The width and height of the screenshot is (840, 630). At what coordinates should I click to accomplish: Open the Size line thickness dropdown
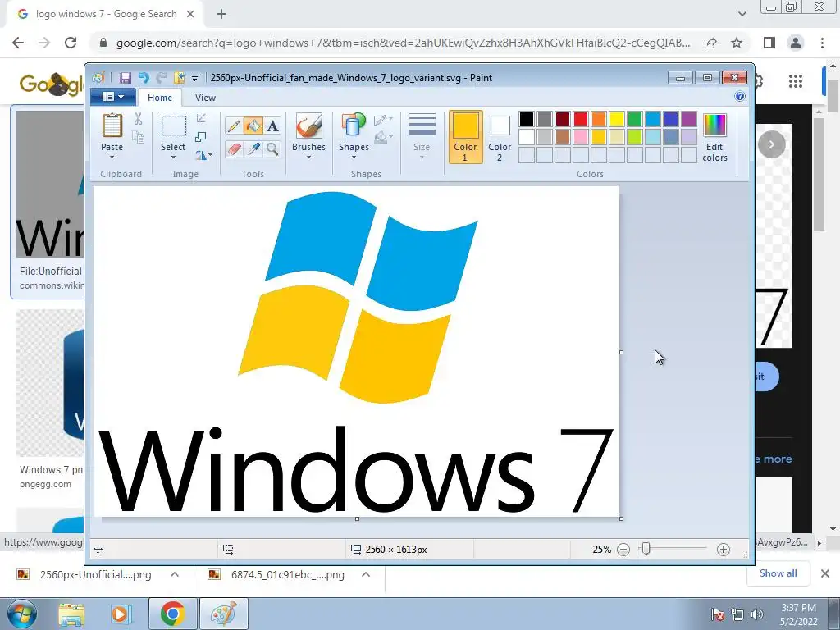(x=422, y=137)
